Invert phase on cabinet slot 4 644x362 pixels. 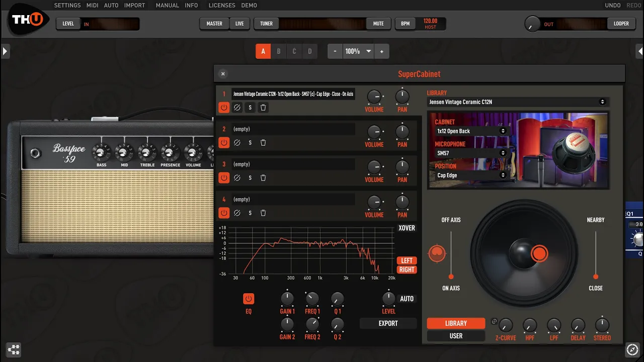(237, 213)
